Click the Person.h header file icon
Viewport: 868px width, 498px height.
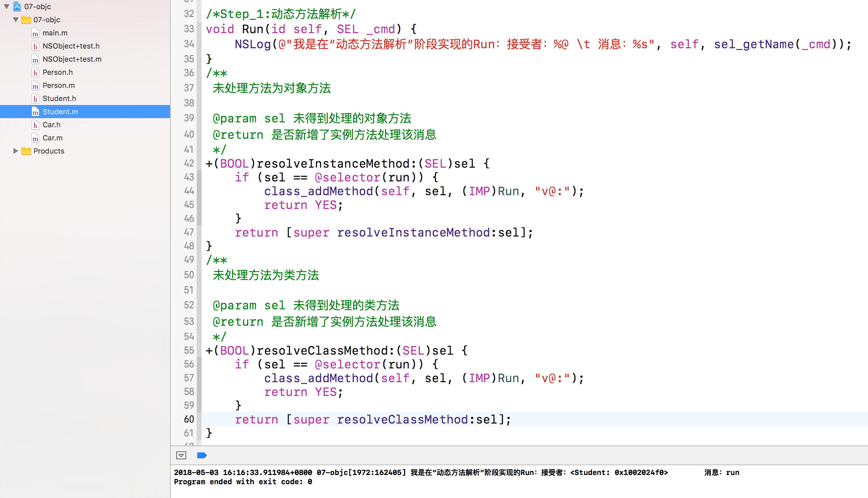point(35,73)
